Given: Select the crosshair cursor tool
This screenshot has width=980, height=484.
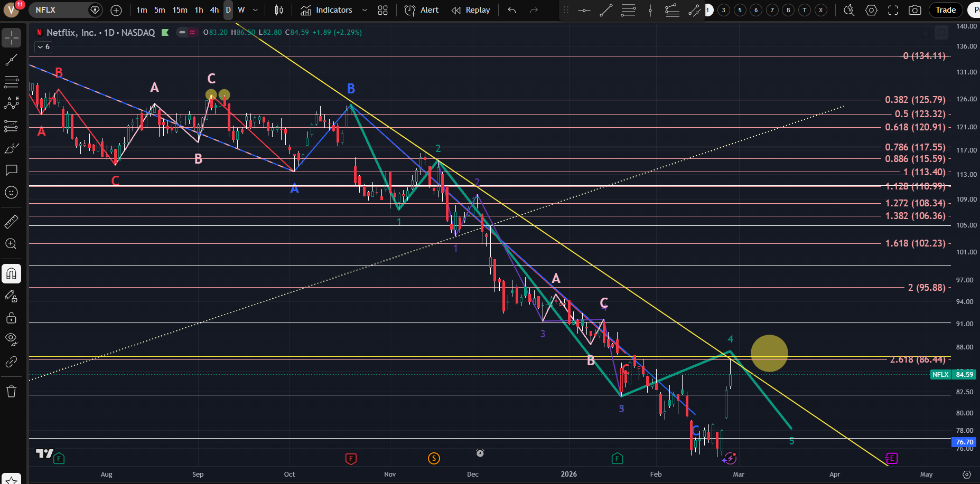Looking at the screenshot, I should (x=11, y=38).
